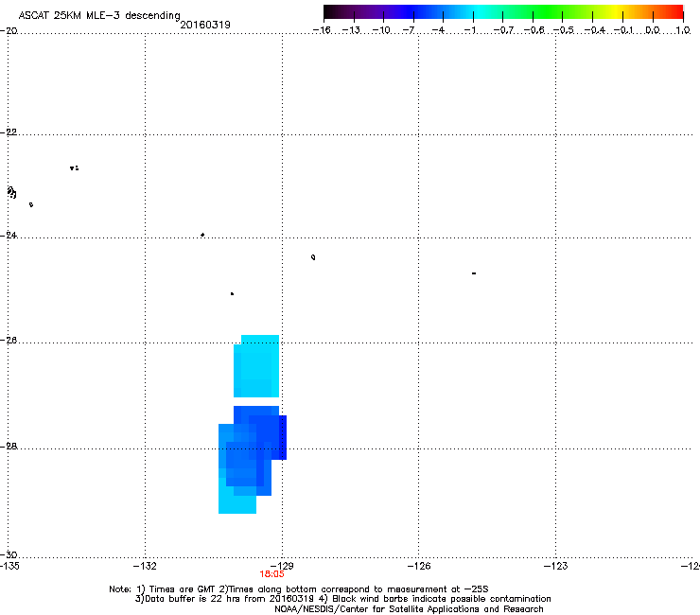Click the -13 colorbar tick label
The width and height of the screenshot is (700, 615).
click(351, 30)
